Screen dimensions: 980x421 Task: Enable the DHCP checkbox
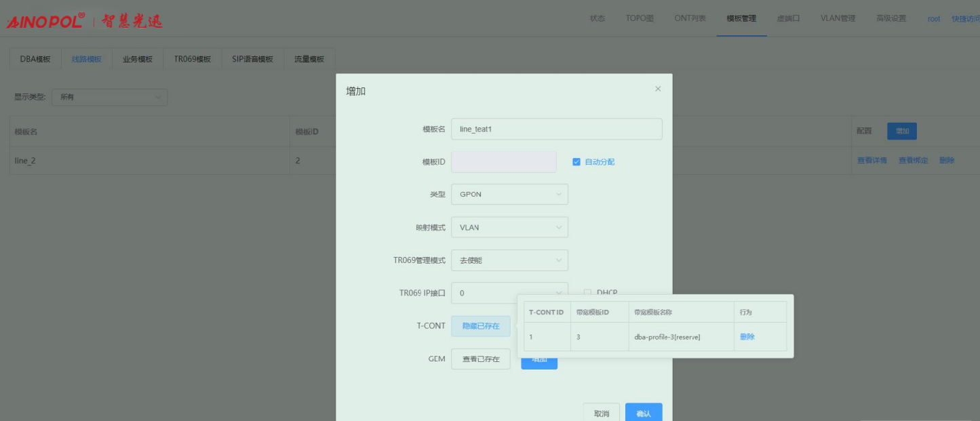(x=587, y=292)
